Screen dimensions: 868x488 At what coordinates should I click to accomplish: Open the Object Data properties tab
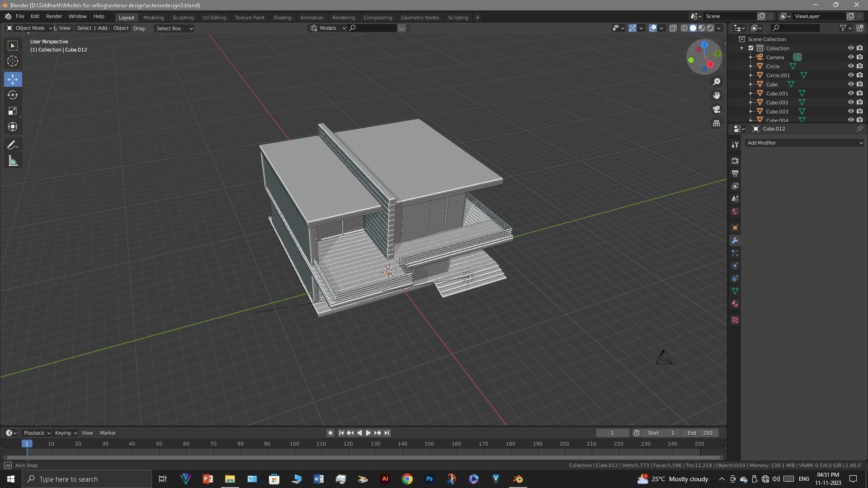coord(735,291)
